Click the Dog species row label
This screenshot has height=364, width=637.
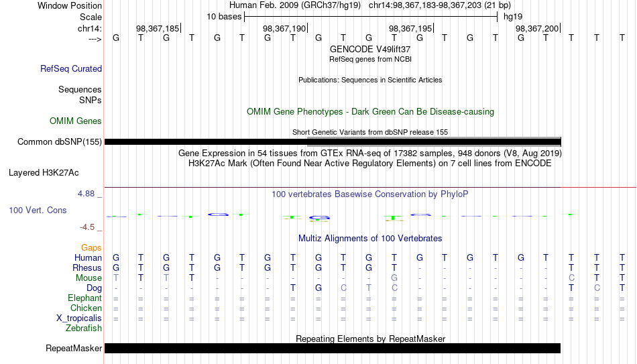pos(95,288)
